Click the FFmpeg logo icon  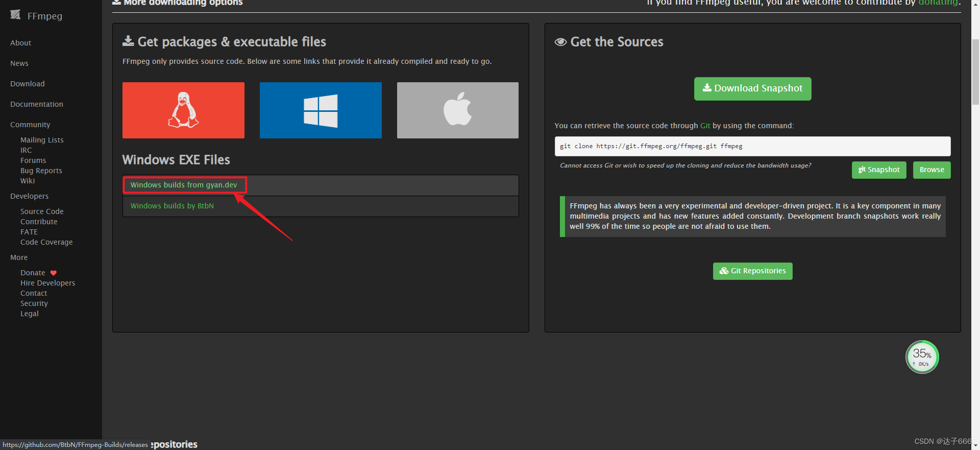(x=15, y=15)
